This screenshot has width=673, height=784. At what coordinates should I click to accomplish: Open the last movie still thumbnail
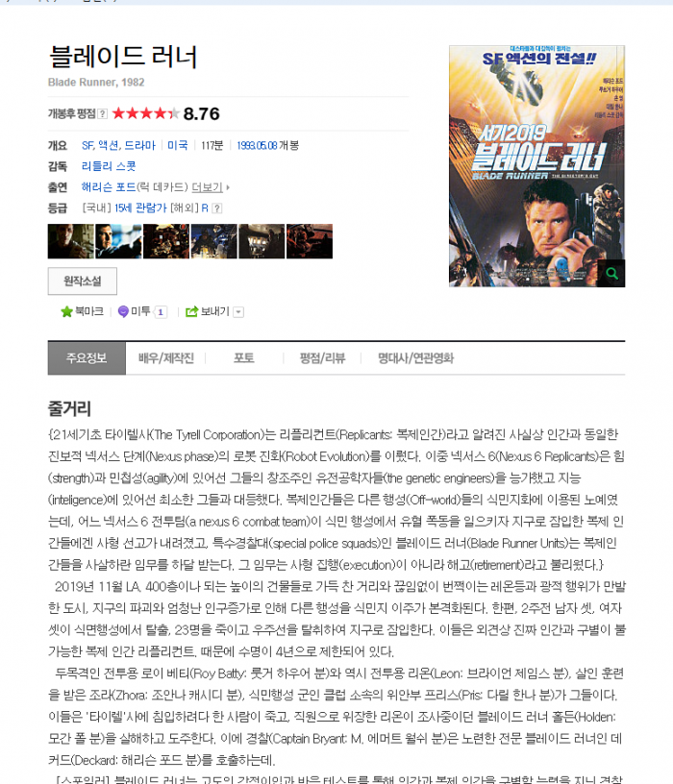[x=310, y=241]
